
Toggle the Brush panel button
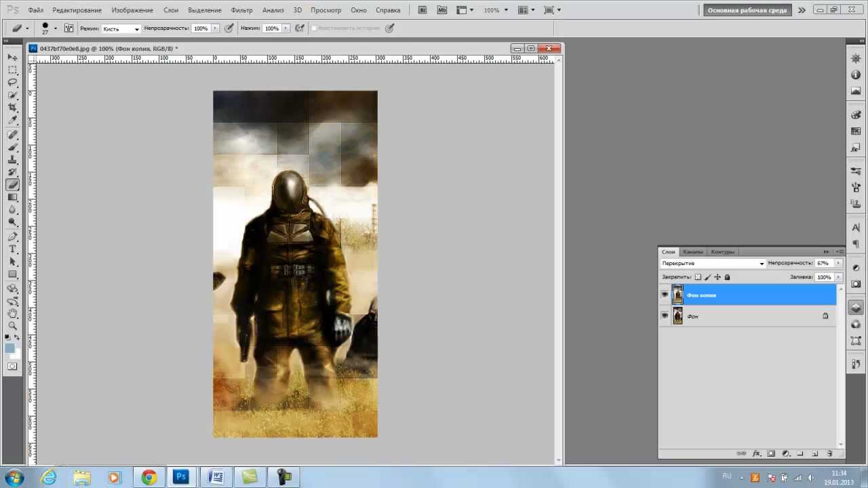(68, 28)
